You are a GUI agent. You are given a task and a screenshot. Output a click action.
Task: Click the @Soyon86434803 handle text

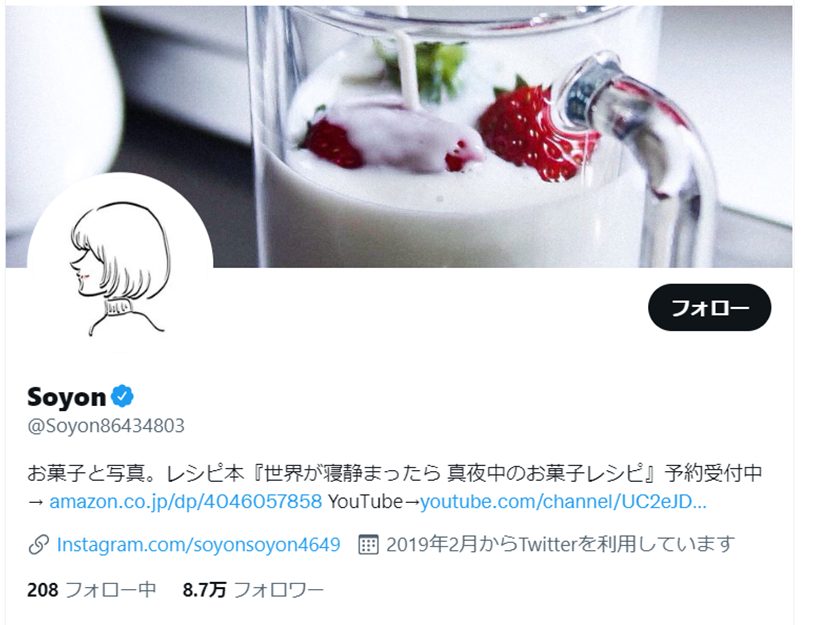pyautogui.click(x=106, y=426)
